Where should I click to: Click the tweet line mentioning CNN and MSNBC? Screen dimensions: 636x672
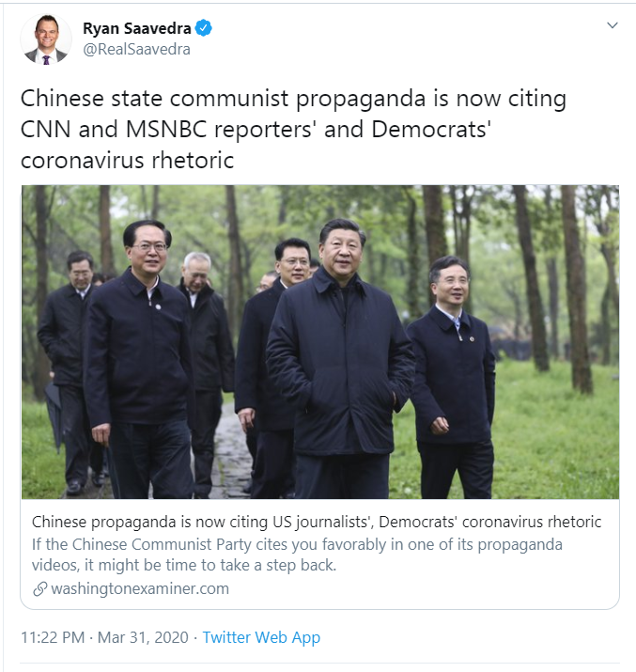[x=256, y=130]
